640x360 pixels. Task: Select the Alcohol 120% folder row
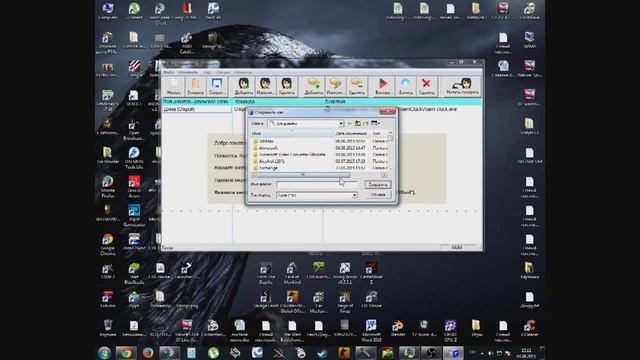click(271, 161)
